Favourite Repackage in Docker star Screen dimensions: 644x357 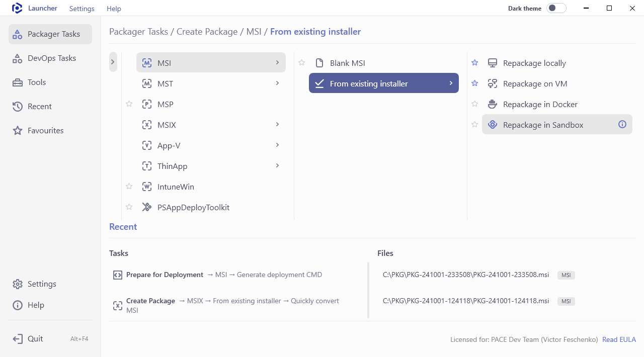coord(474,104)
